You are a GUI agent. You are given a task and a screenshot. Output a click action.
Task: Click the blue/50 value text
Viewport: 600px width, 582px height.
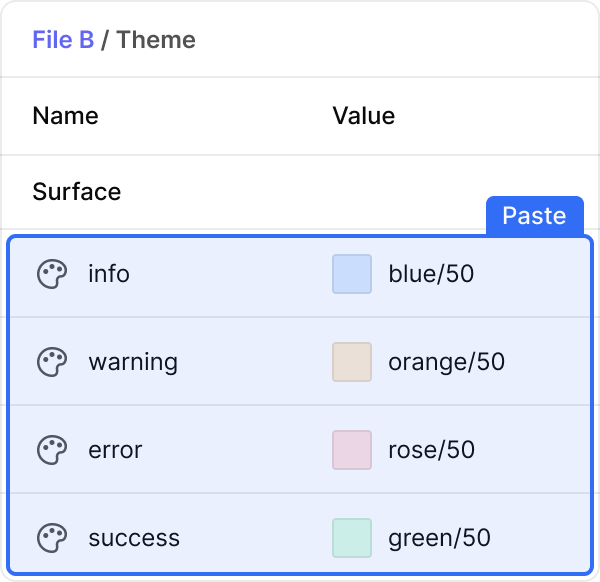(x=431, y=274)
